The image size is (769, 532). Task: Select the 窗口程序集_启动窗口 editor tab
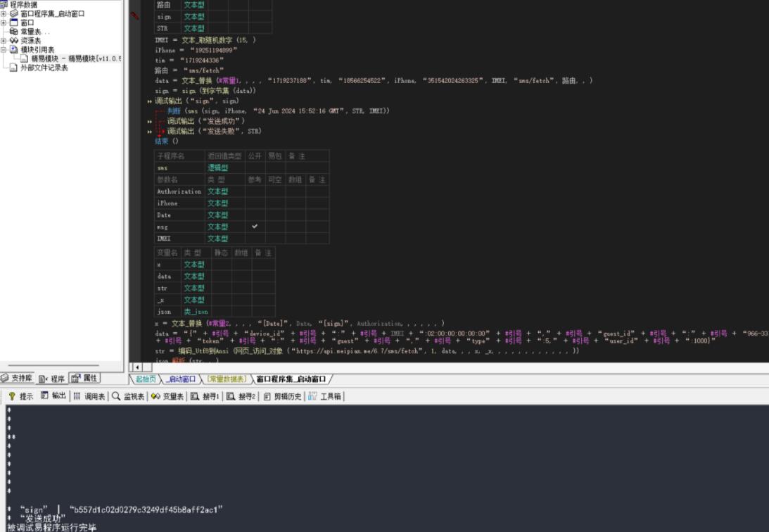[x=291, y=379]
